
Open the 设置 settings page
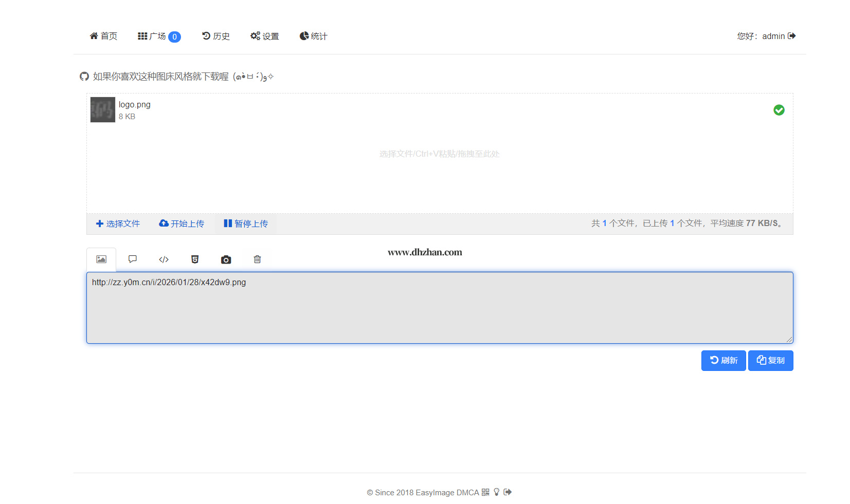coord(265,36)
